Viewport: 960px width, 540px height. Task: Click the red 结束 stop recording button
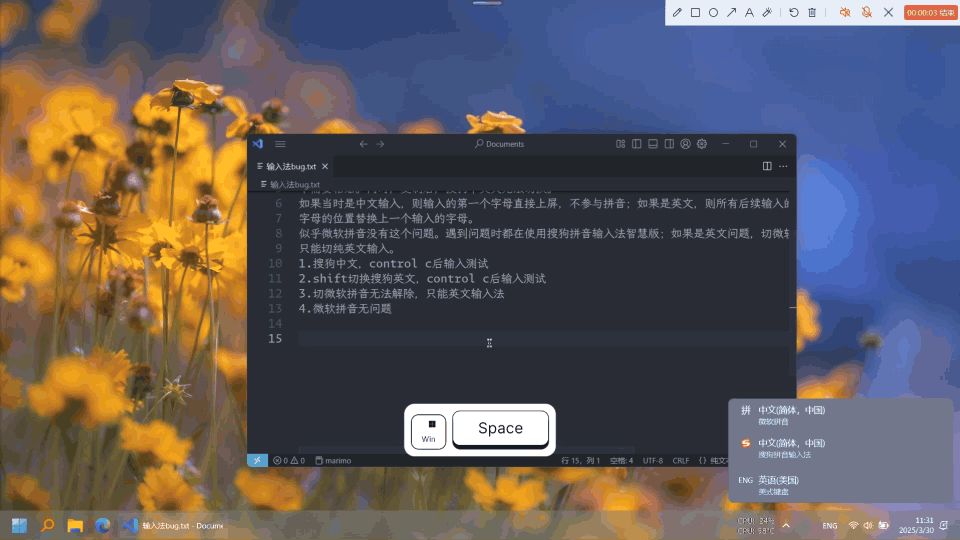(x=929, y=13)
